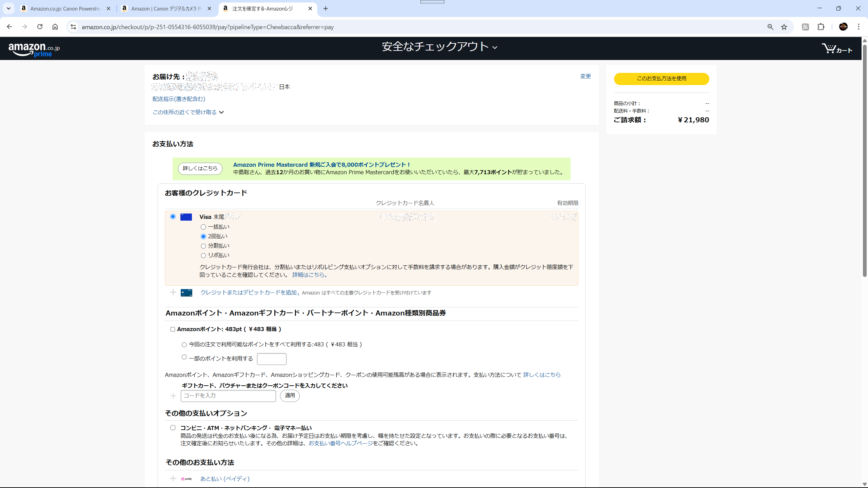Screen dimensions: 868x488
Task: Open a new browser tab
Action: click(325, 8)
